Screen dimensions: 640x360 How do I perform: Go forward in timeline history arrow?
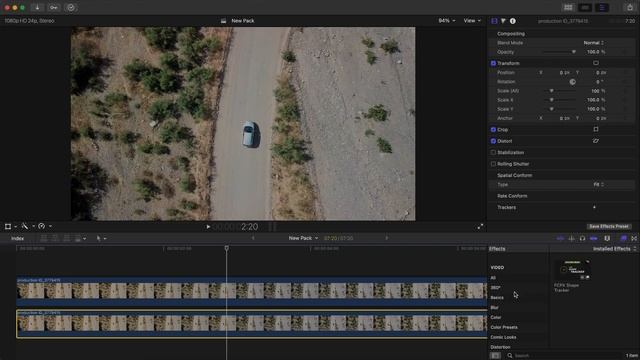pos(387,238)
